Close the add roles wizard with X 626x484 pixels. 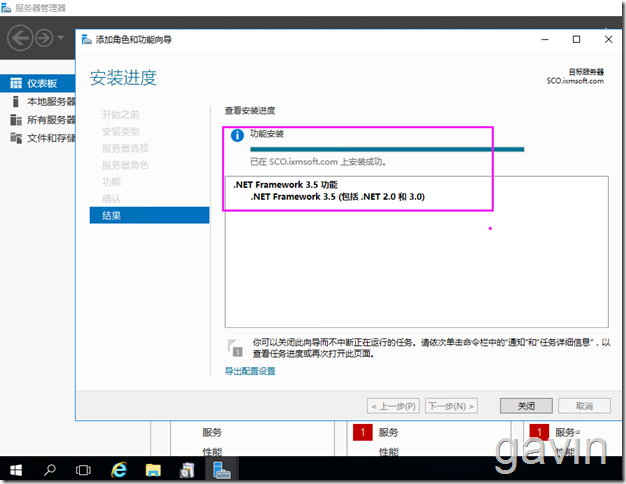(608, 39)
